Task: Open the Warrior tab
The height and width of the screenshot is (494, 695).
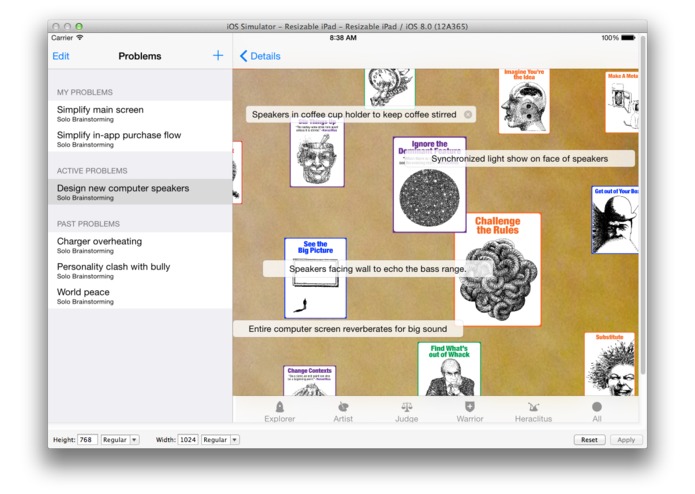Action: point(470,412)
